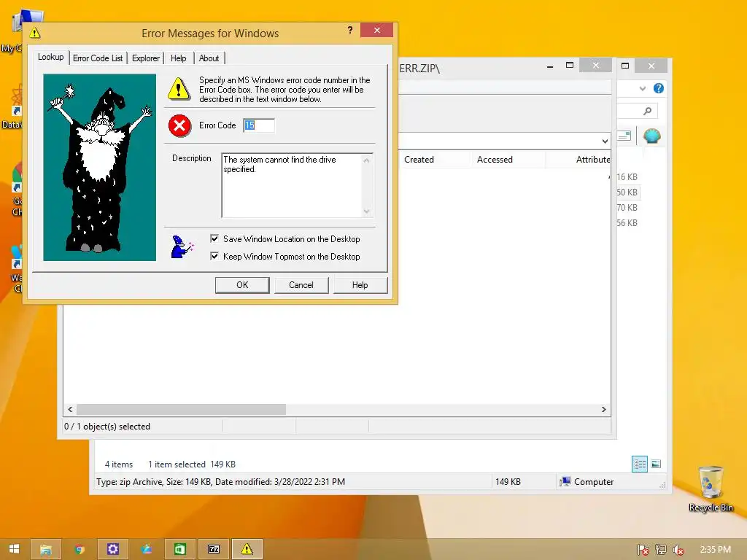Click the Error Messages taskbar warning icon
The height and width of the screenshot is (560, 747).
[247, 549]
